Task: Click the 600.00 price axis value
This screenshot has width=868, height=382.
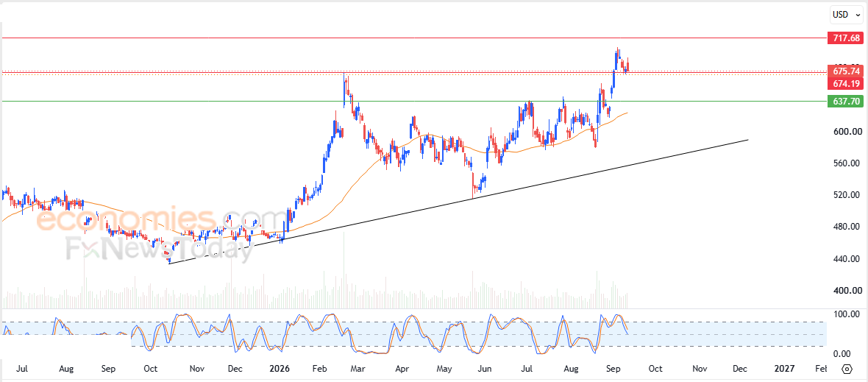Action: [847, 132]
